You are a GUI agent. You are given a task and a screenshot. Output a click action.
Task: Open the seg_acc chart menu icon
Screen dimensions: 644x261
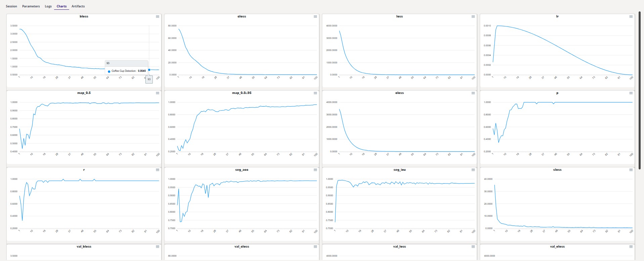pyautogui.click(x=315, y=170)
